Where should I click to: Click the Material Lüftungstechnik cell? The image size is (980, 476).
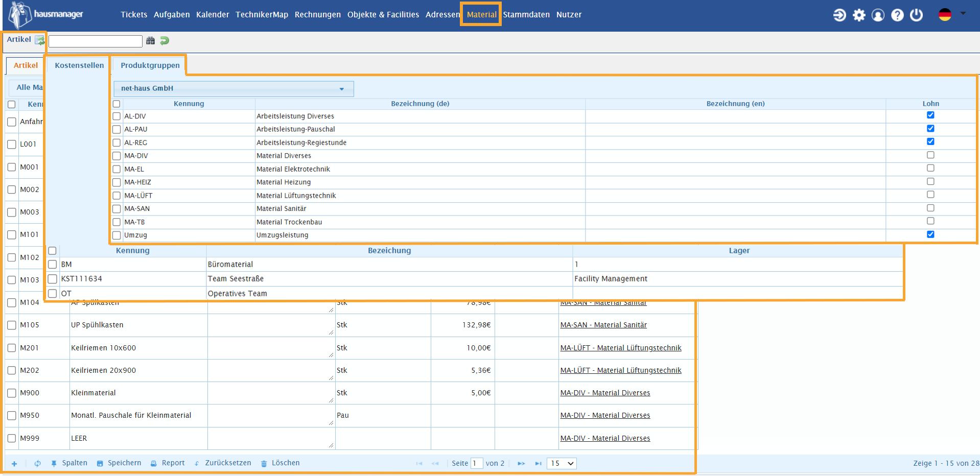tap(420, 196)
